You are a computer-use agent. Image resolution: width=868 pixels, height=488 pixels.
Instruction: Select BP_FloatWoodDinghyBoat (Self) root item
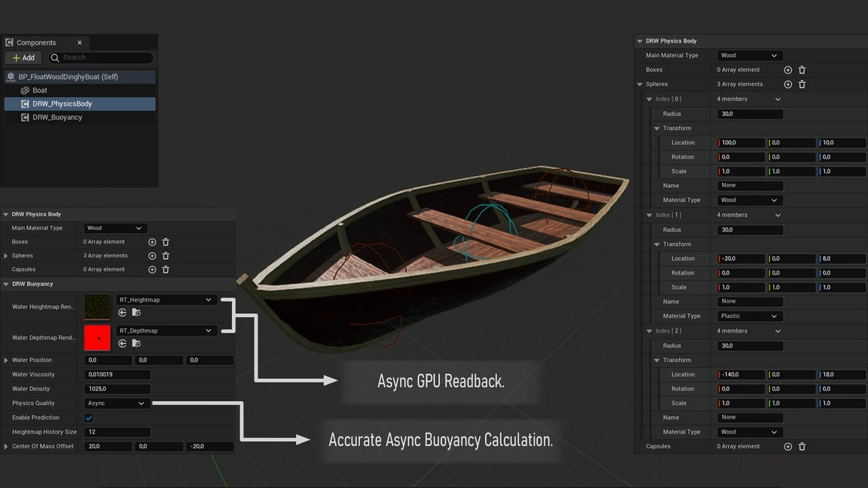tap(68, 77)
